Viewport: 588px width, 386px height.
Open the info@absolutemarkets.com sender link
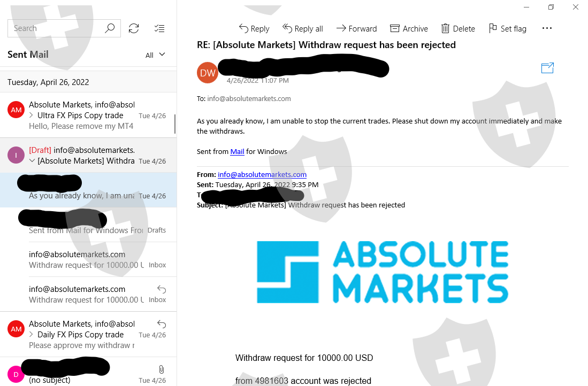pos(262,175)
